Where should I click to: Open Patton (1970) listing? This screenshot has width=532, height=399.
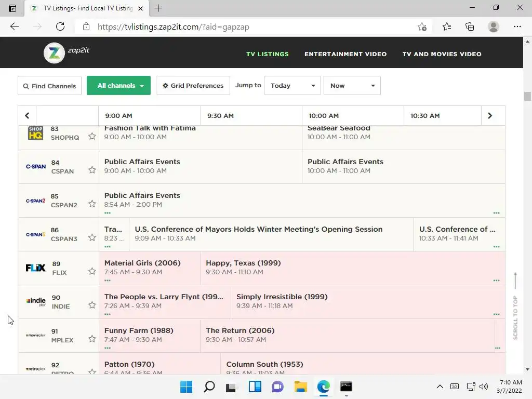(x=159, y=364)
